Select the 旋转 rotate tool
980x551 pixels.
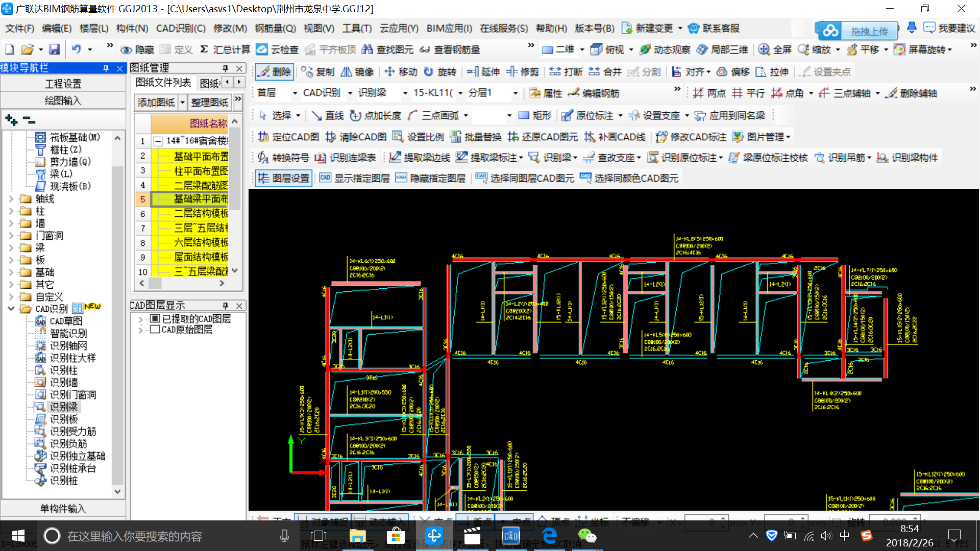click(440, 72)
